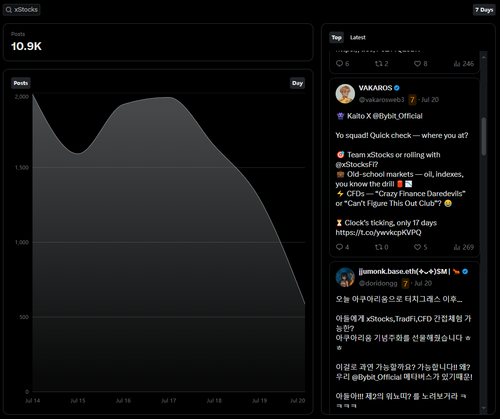Screen dimensions: 500x419
Task: Click retweet icon showing 2 reposts
Action: pos(378,63)
